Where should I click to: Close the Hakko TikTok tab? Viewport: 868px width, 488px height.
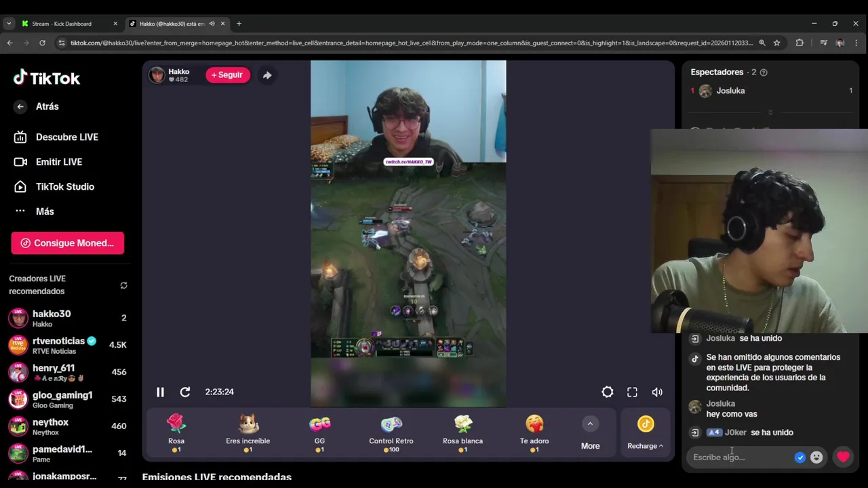[x=222, y=24]
